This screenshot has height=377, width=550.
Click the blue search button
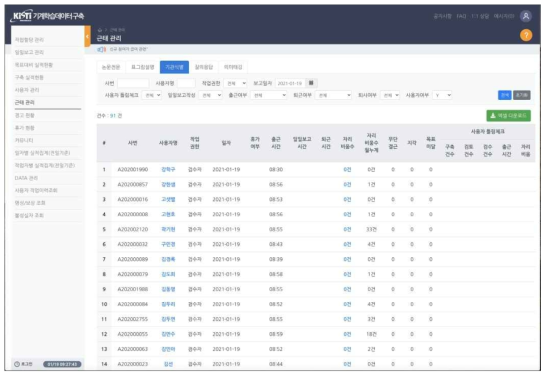[504, 95]
